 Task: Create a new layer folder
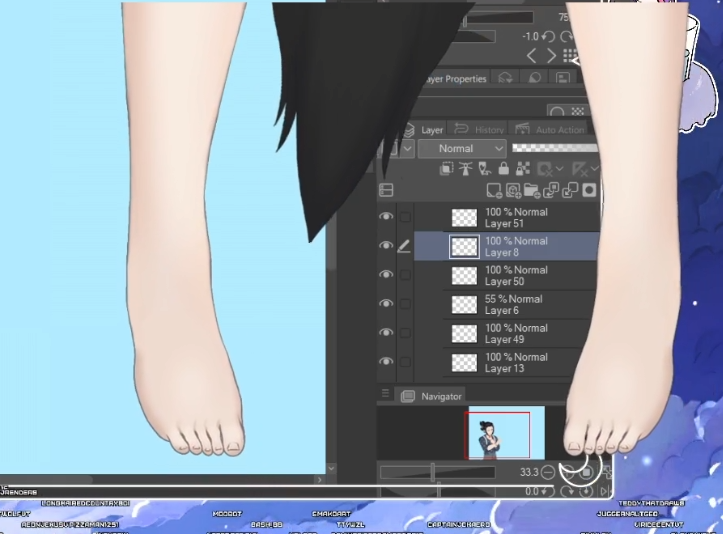532,190
